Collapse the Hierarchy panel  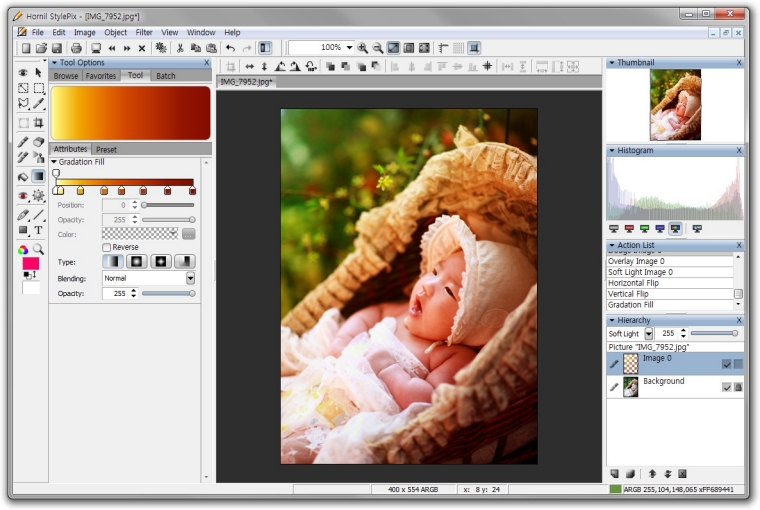[612, 320]
